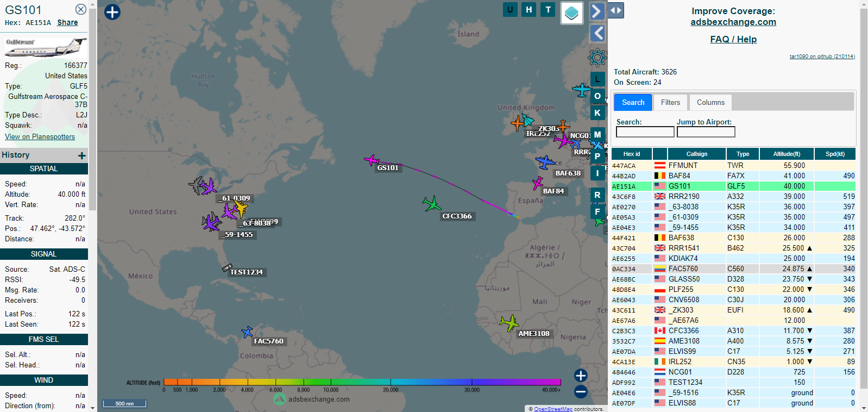
Task: Expand the History section with plus
Action: (x=82, y=155)
